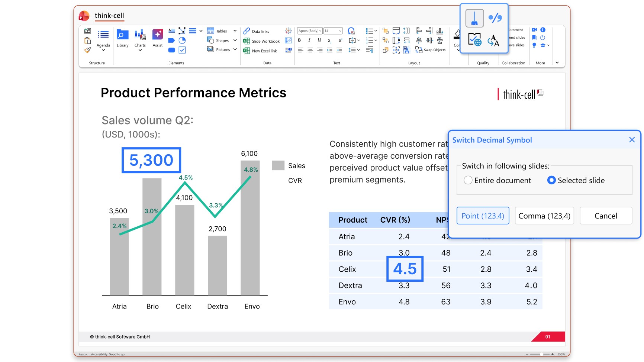Adjust the zoom slider in status bar
This screenshot has height=362, width=644.
click(x=541, y=354)
